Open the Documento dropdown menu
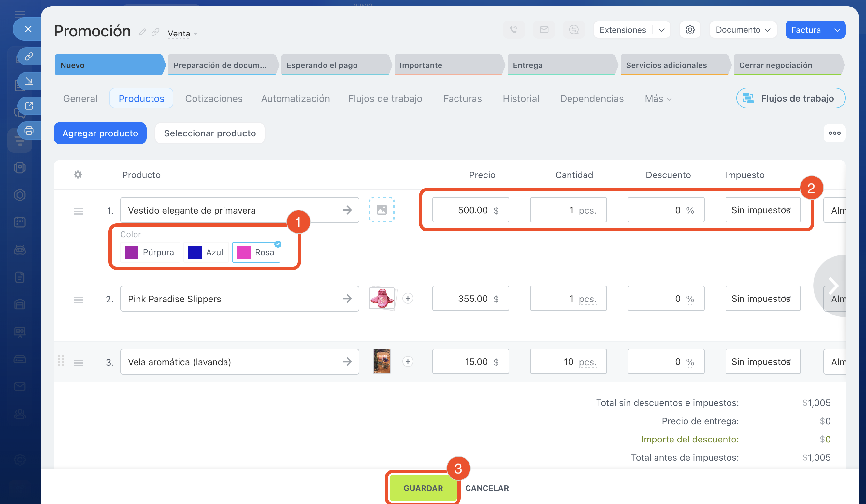The image size is (866, 504). [743, 30]
